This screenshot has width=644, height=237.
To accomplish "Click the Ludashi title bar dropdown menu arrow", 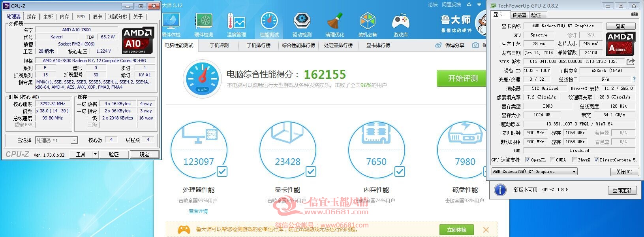I will click(x=479, y=5).
